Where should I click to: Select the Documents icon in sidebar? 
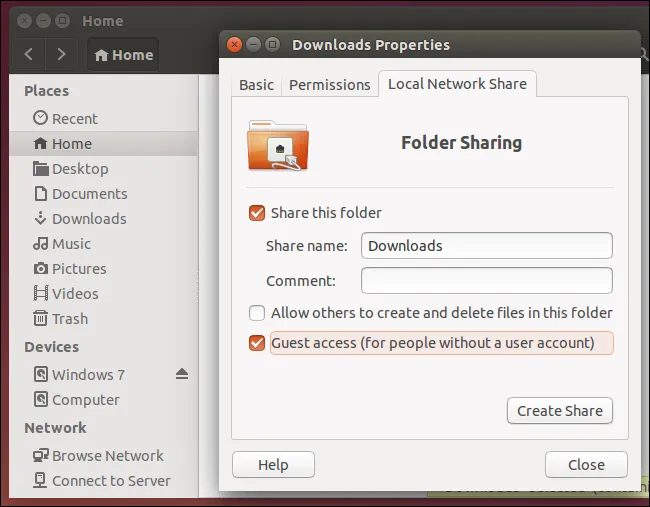(40, 194)
